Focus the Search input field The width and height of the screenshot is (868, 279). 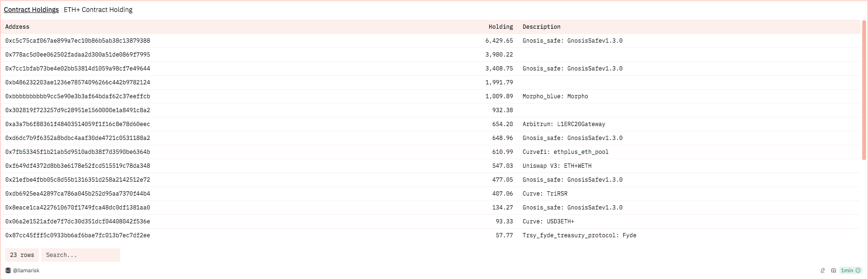click(x=80, y=255)
